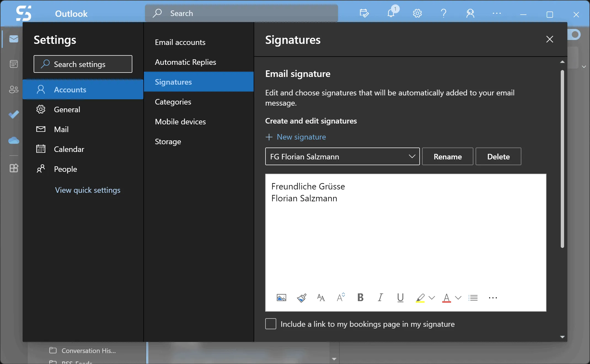Image resolution: width=590 pixels, height=364 pixels.
Task: Create a New signature
Action: click(296, 137)
